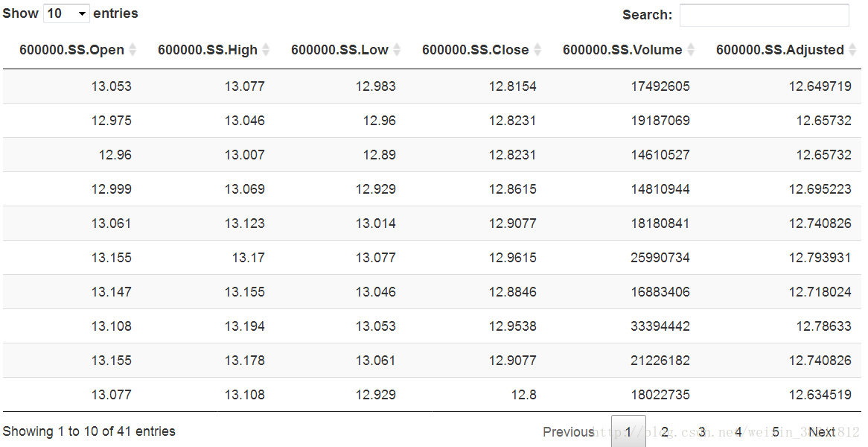Click Open value 12.975
The width and height of the screenshot is (868, 447).
[111, 121]
